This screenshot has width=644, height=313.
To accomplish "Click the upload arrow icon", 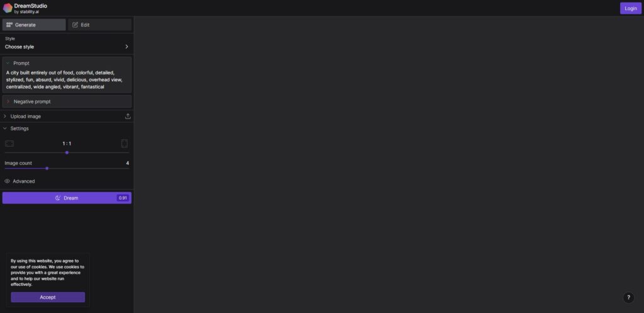I will pos(128,117).
